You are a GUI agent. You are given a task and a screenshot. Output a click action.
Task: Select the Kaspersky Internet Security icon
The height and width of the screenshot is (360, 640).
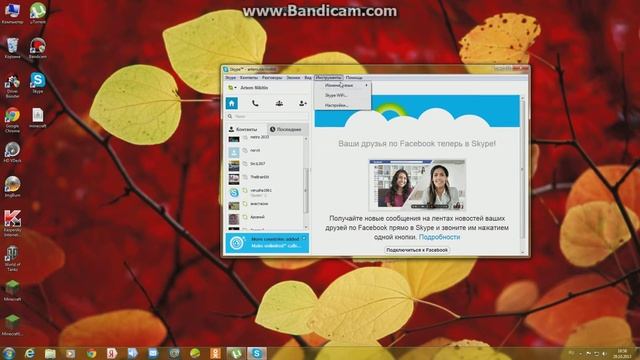click(x=12, y=224)
